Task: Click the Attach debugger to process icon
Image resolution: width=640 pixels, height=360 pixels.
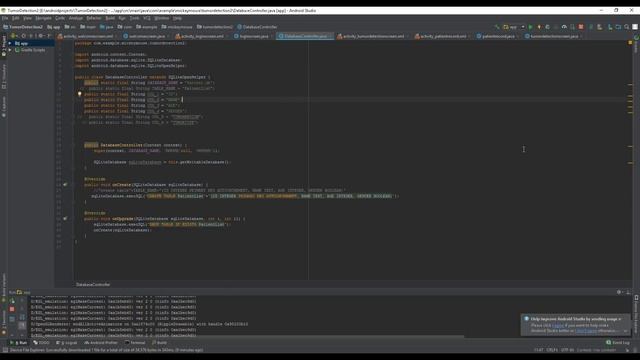Action: (x=572, y=27)
